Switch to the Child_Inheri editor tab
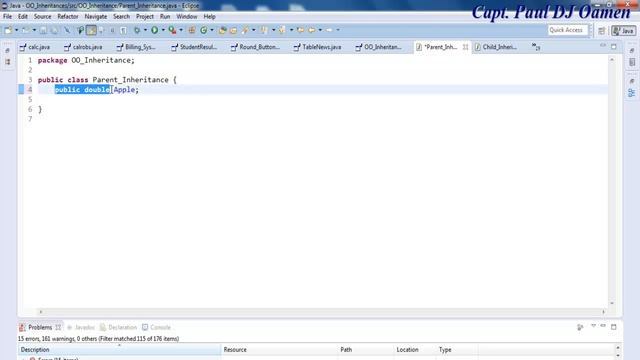The width and height of the screenshot is (640, 360). [x=496, y=47]
